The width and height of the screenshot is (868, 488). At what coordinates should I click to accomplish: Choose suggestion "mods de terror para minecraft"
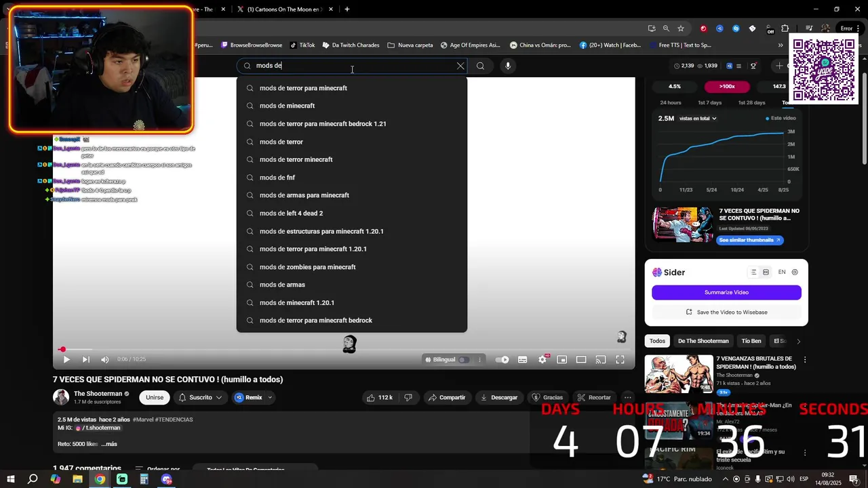352,88
